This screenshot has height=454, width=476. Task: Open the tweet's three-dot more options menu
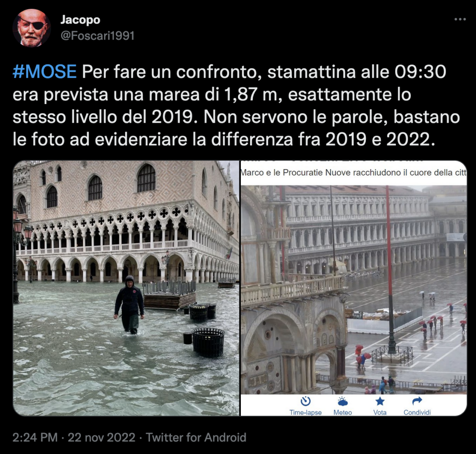[460, 19]
